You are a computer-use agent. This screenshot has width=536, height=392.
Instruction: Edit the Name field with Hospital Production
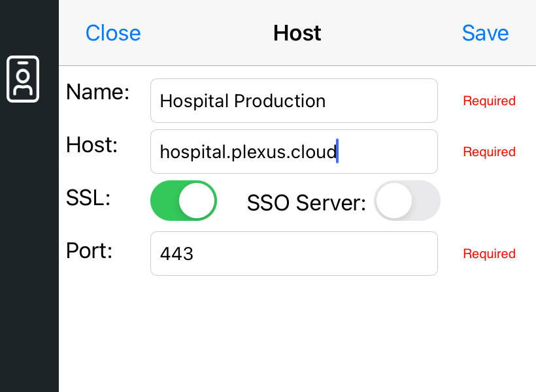(x=294, y=101)
